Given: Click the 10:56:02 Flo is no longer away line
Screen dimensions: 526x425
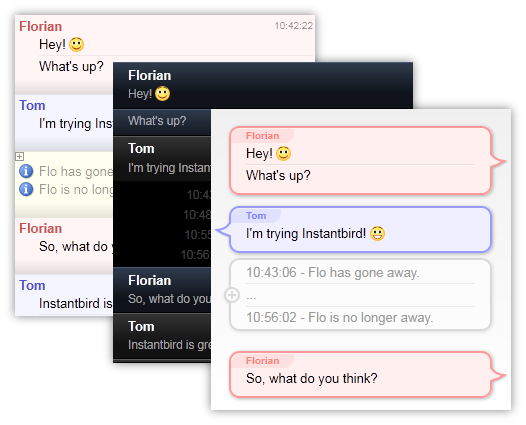Looking at the screenshot, I should pyautogui.click(x=339, y=317).
